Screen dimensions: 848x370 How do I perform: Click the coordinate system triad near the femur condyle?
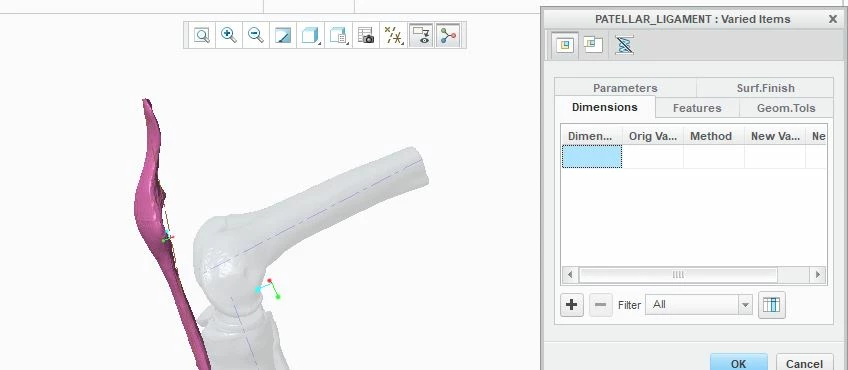[x=268, y=288]
